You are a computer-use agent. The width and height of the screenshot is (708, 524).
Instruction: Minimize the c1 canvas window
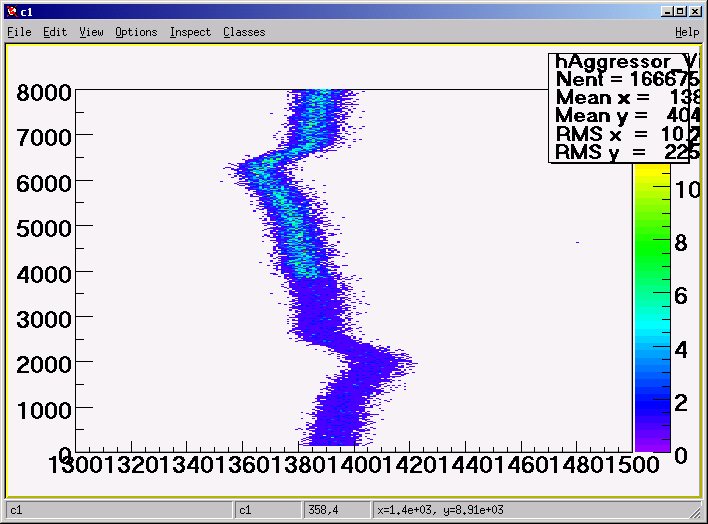point(666,12)
